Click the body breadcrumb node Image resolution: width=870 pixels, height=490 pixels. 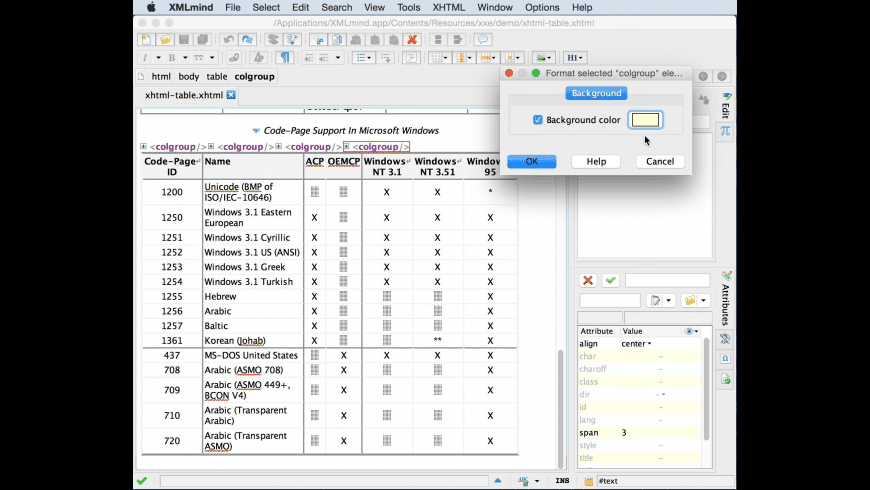(x=189, y=77)
